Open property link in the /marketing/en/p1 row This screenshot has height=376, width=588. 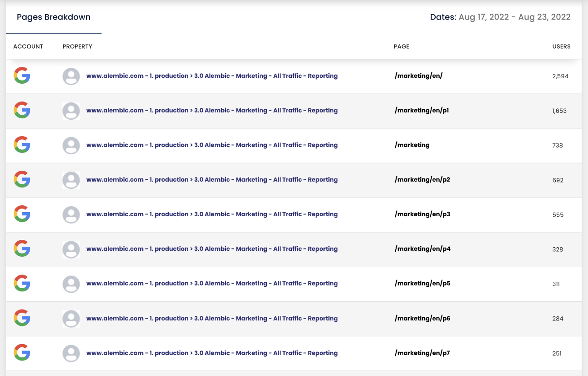(x=212, y=111)
